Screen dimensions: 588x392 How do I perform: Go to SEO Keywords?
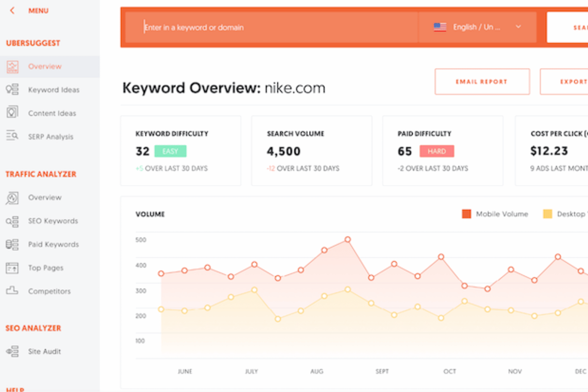tap(53, 221)
